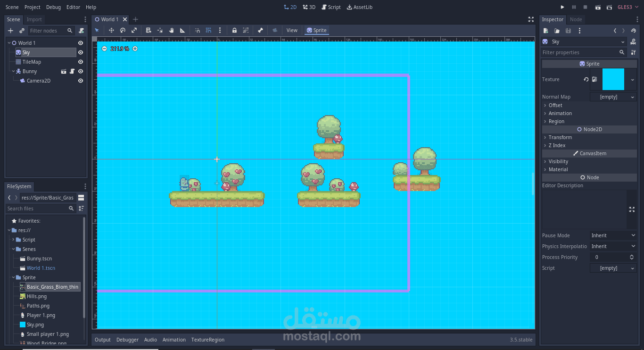
Task: Open the Bunny scene in editor icon
Action: 64,71
